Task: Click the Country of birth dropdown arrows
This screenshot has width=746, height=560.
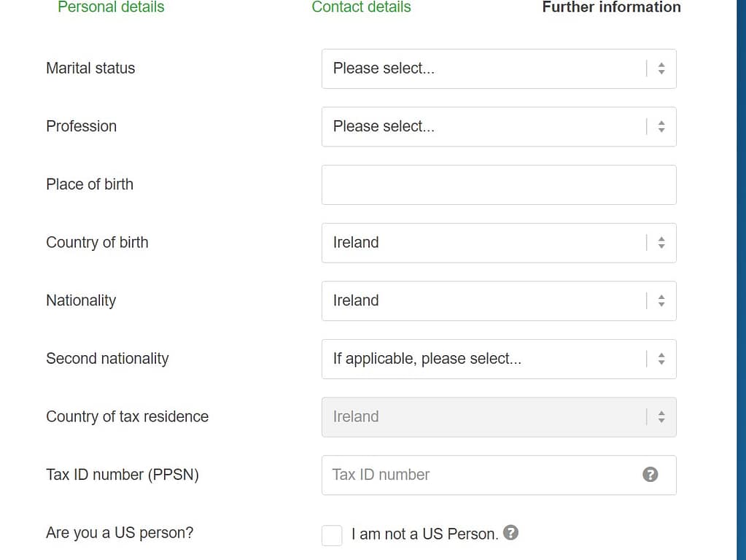Action: click(661, 243)
